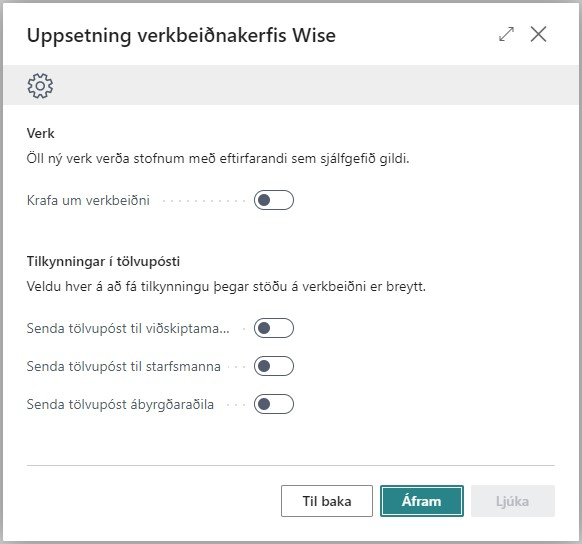This screenshot has width=582, height=544.
Task: Go back with the Til baka button
Action: [x=327, y=501]
